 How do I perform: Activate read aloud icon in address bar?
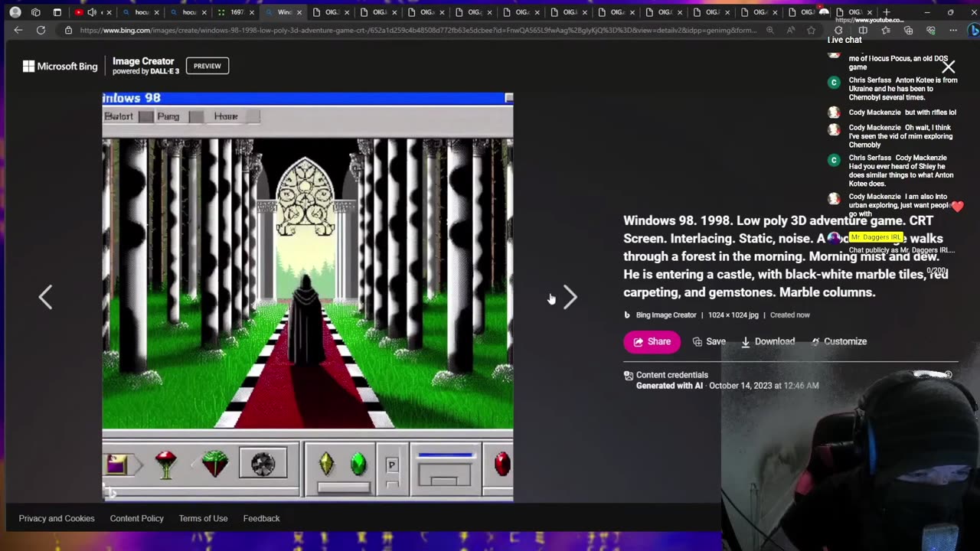point(791,30)
